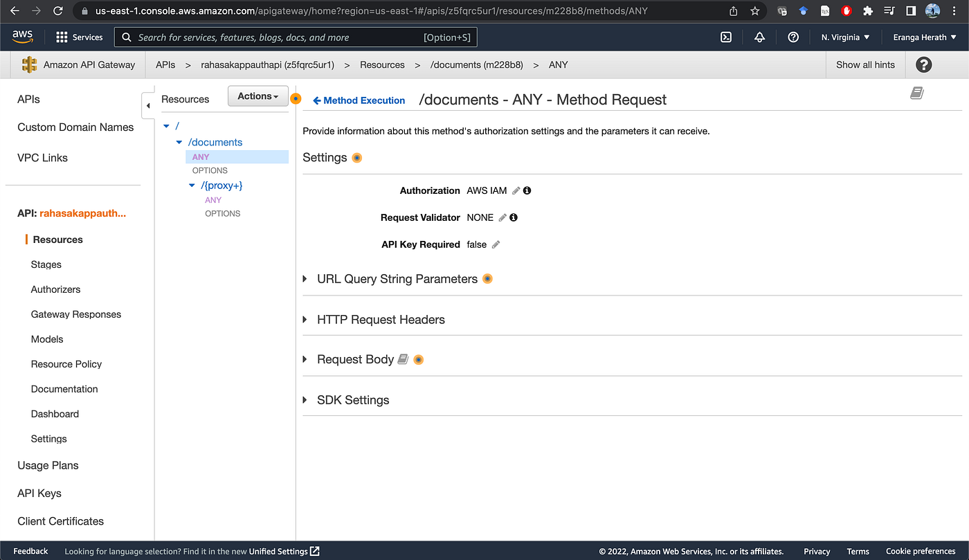Click the hint dot next to Settings
969x560 pixels.
[357, 158]
